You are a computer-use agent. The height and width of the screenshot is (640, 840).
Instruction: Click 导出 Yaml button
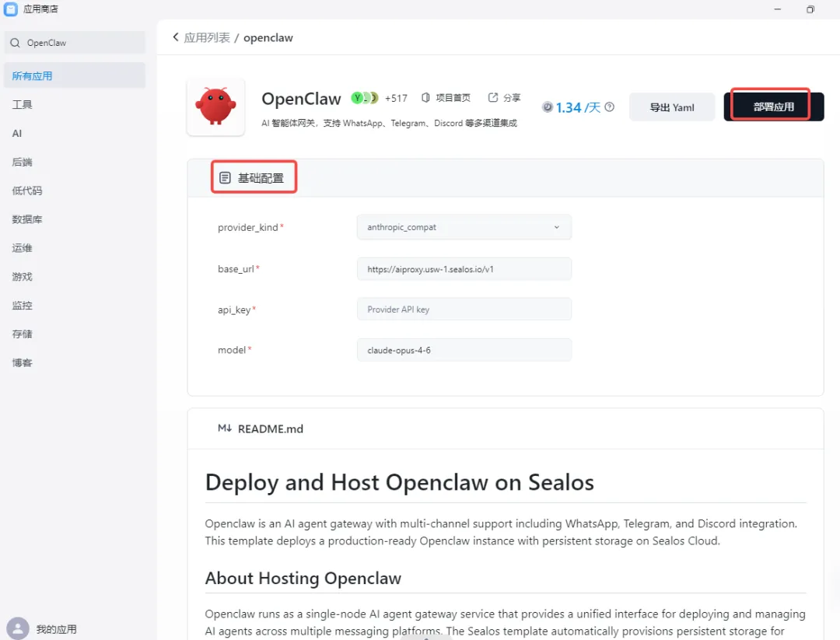pyautogui.click(x=672, y=107)
